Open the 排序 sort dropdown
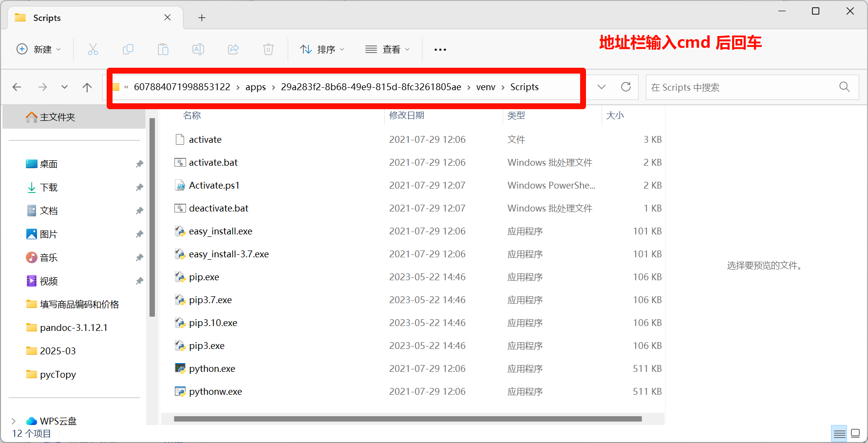868x443 pixels. pyautogui.click(x=322, y=49)
